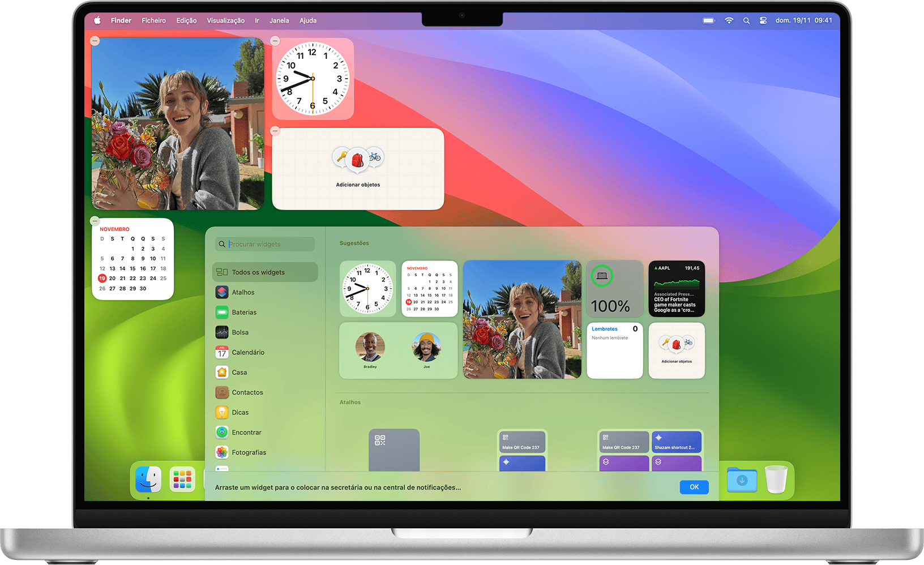Click the Atalhos section heading
The height and width of the screenshot is (565, 924).
pos(350,402)
